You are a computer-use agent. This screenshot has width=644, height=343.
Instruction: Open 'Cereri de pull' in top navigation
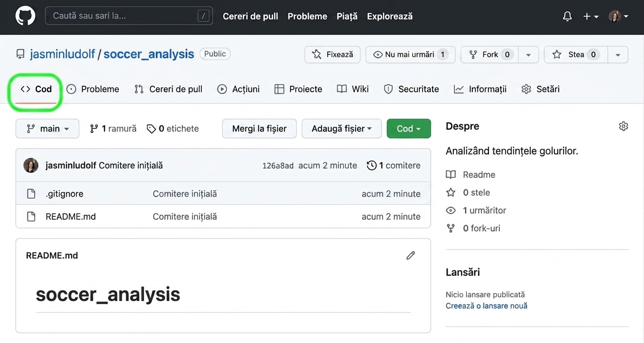250,16
